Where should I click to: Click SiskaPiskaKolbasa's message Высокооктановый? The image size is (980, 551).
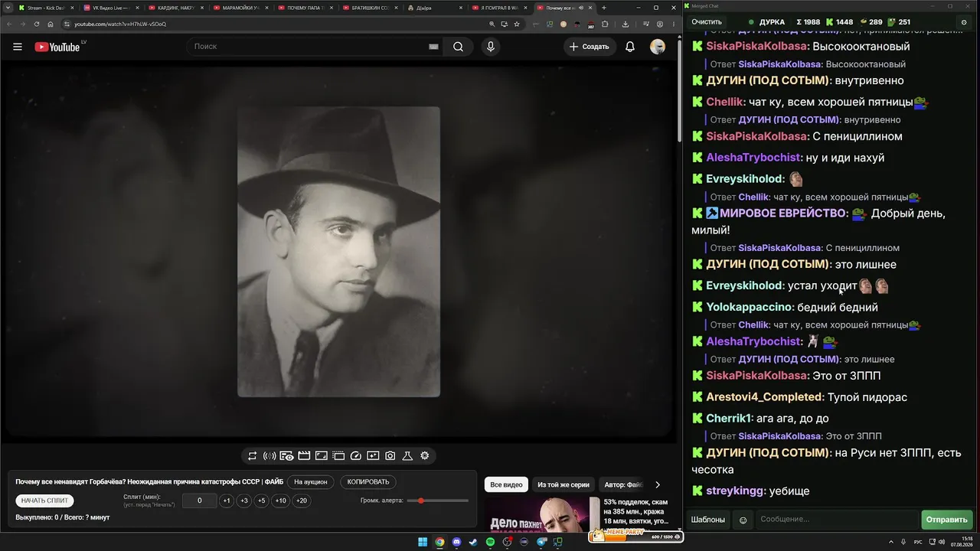pos(861,47)
